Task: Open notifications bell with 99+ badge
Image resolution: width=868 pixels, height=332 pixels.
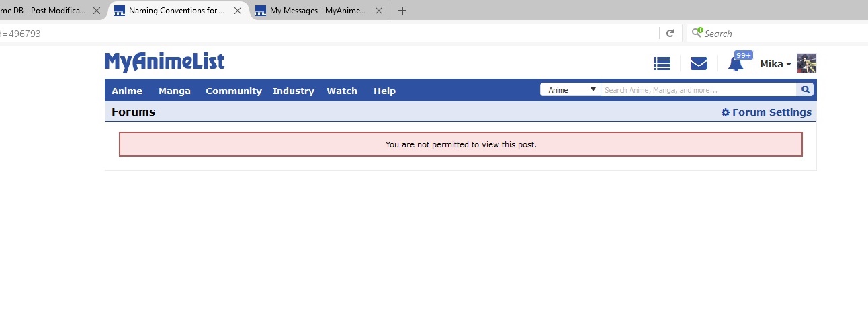Action: point(736,64)
